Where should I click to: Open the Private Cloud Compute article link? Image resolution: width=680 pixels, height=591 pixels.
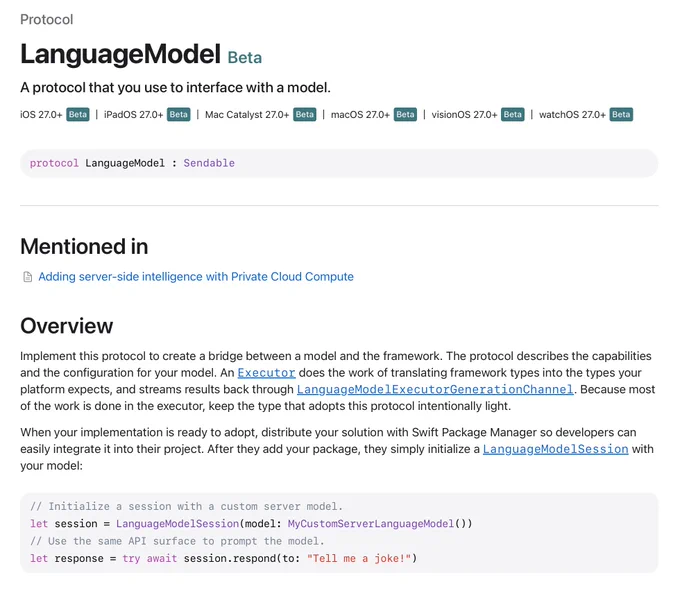click(x=196, y=277)
